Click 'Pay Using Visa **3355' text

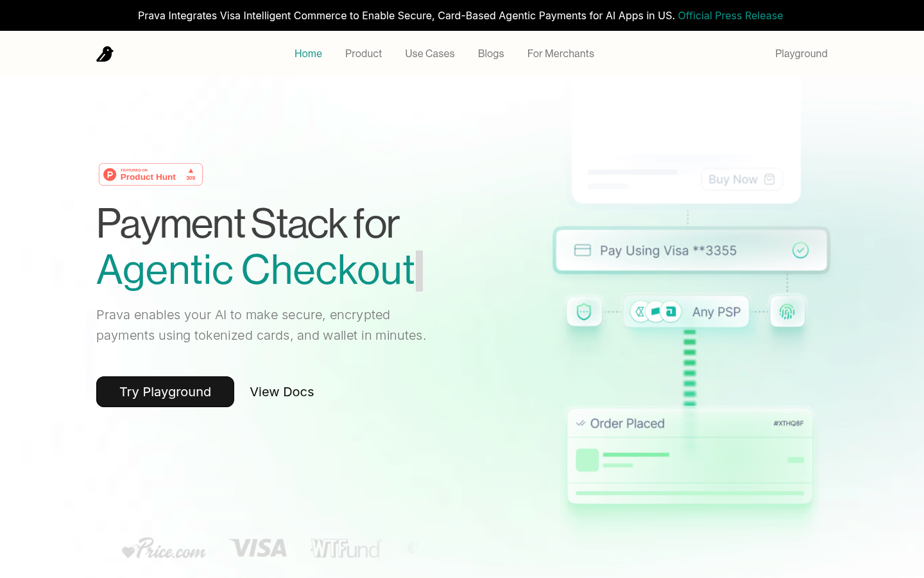(x=668, y=250)
